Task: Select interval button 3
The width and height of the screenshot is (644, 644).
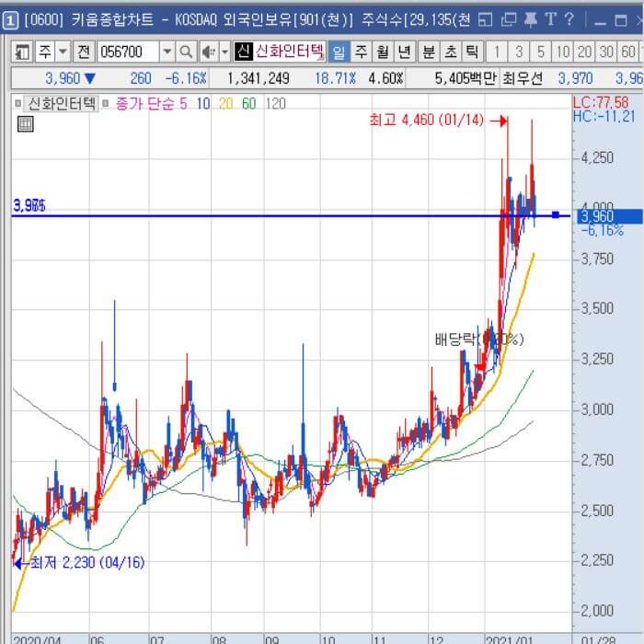Action: pyautogui.click(x=519, y=52)
